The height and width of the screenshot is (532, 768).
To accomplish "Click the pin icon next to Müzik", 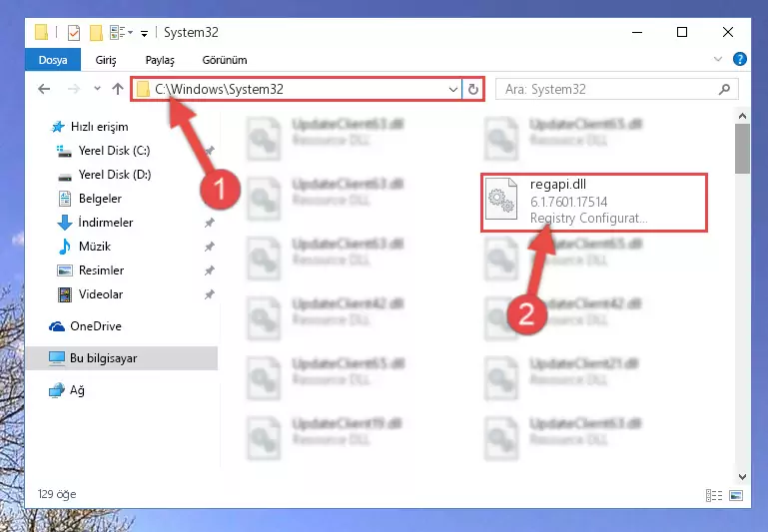I will (209, 247).
